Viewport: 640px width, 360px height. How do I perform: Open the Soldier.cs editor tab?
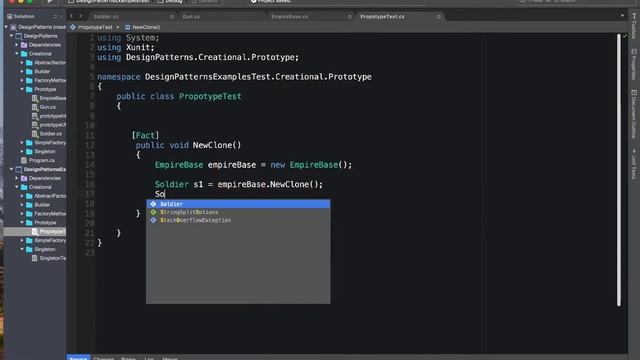pyautogui.click(x=106, y=17)
